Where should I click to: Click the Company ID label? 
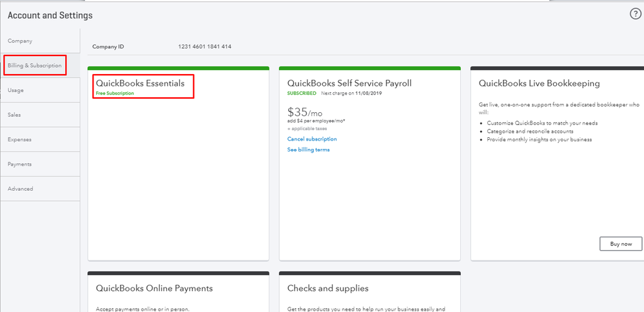tap(108, 47)
